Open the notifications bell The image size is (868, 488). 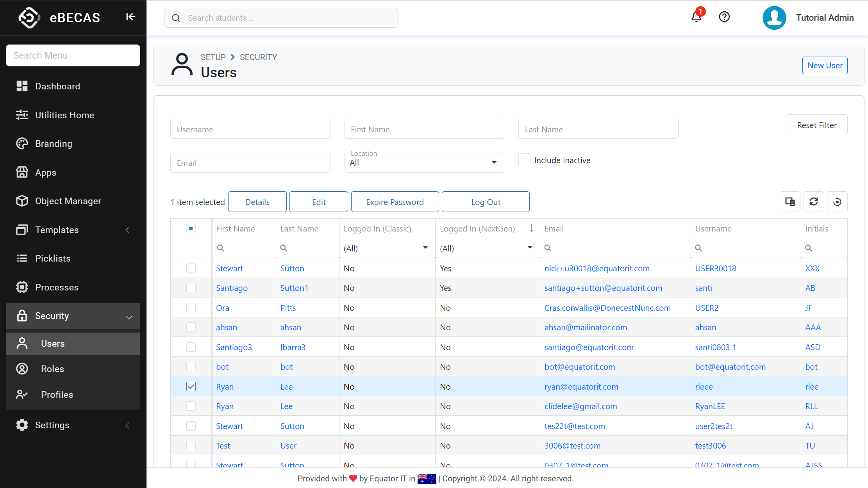pyautogui.click(x=696, y=17)
